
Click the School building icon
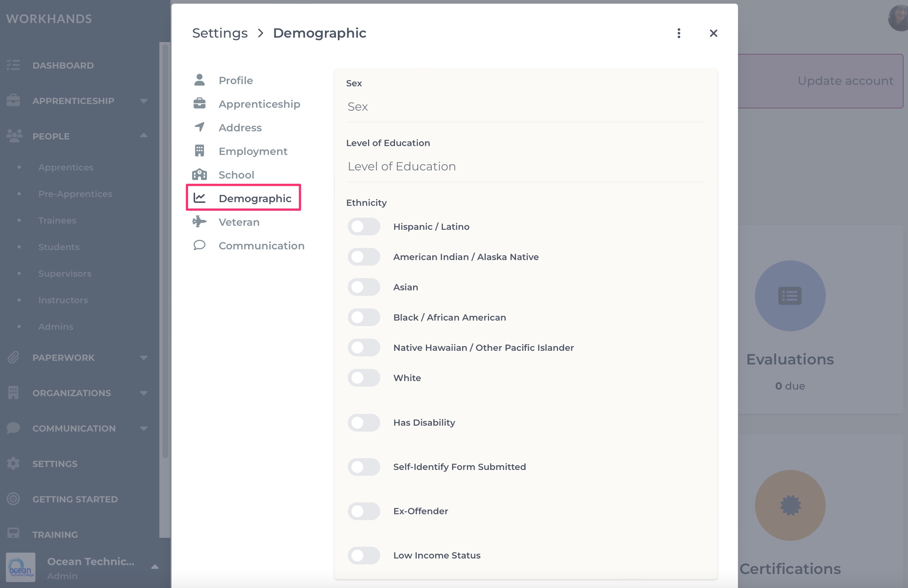pos(199,174)
